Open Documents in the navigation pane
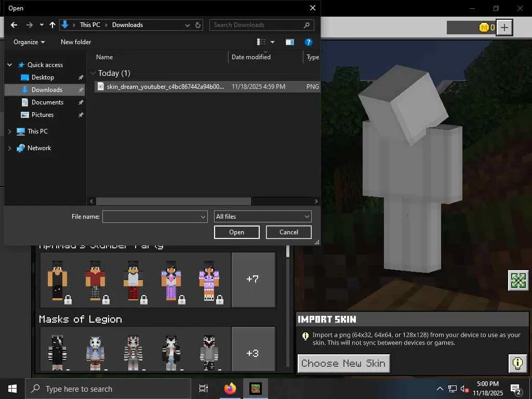Viewport: 532px width, 399px height. [47, 102]
